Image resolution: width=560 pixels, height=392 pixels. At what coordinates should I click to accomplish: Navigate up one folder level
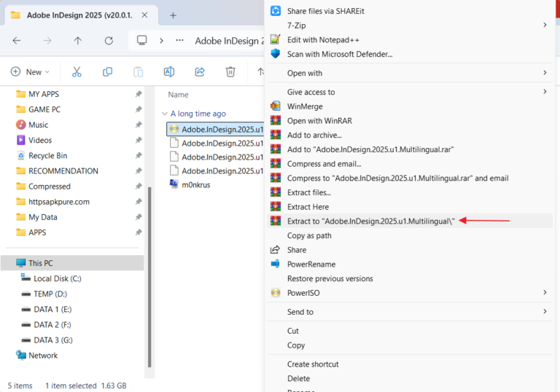pos(78,41)
